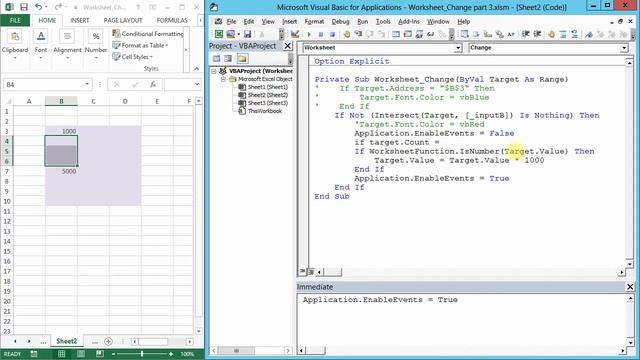Viewport: 640px width, 360px height.
Task: Switch to Normal view in status bar
Action: click(x=62, y=354)
